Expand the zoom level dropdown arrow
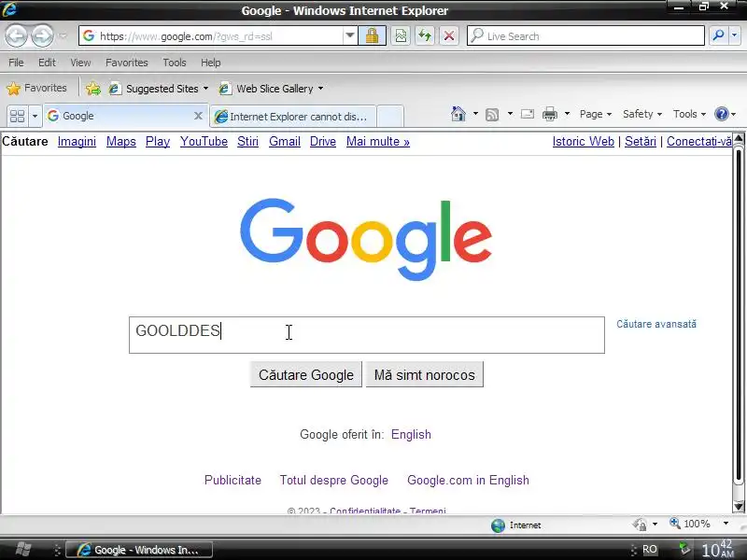The width and height of the screenshot is (747, 560). [726, 524]
